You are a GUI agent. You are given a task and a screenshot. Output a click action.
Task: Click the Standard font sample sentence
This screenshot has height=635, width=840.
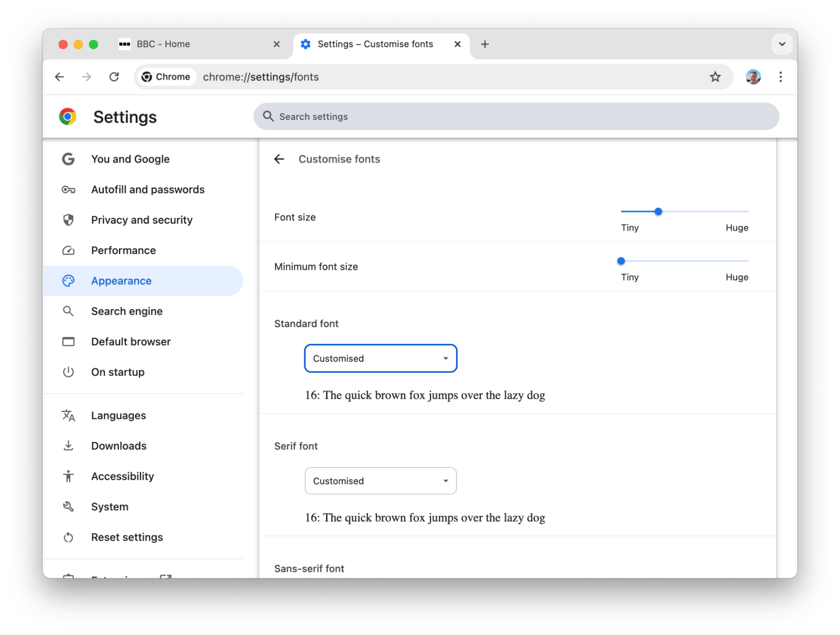(425, 395)
